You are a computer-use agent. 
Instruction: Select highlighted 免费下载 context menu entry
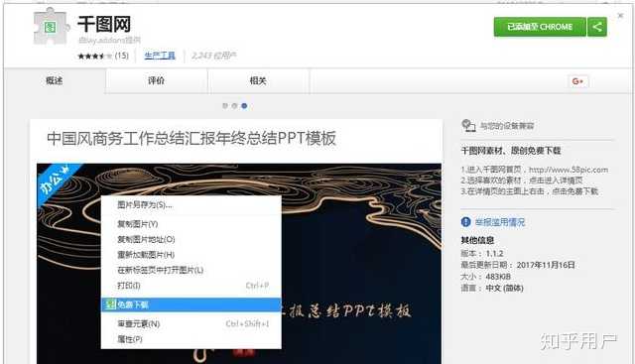[x=191, y=304]
